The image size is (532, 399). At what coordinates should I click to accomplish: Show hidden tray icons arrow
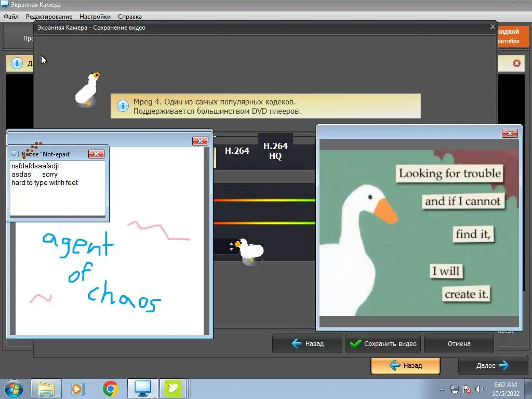(442, 389)
